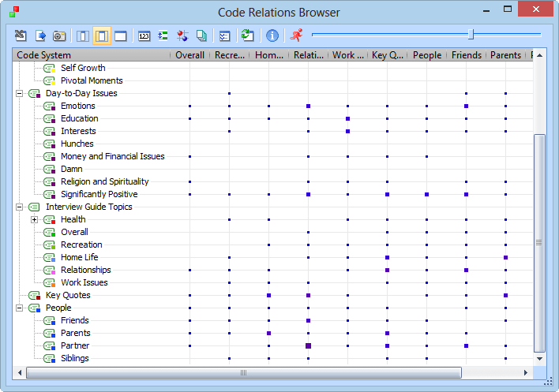
Task: Set narrow column width display
Action: 83,35
